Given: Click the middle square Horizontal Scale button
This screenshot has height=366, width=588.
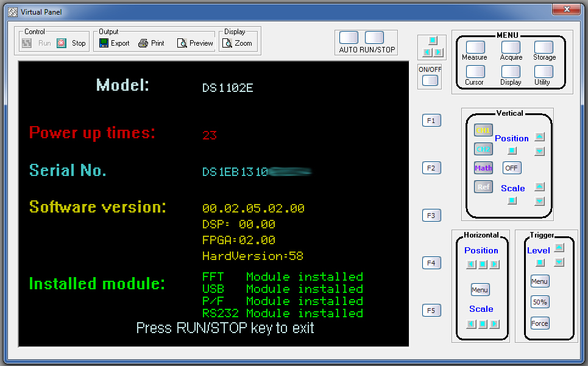Looking at the screenshot, I should [x=483, y=323].
